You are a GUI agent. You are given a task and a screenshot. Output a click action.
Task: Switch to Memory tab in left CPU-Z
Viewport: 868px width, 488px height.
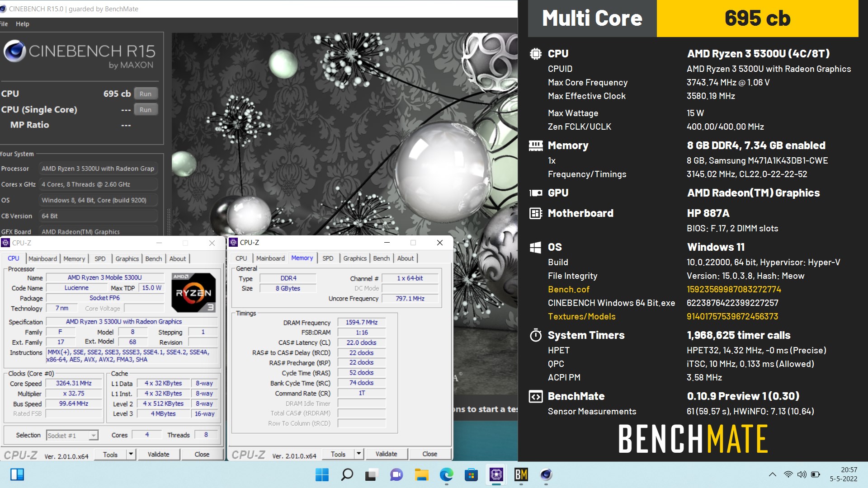(x=74, y=258)
